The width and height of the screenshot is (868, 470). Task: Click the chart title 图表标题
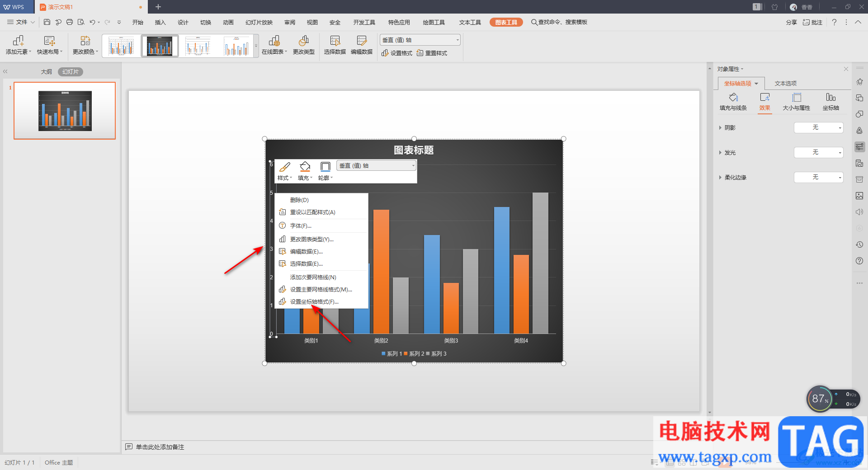pos(414,150)
